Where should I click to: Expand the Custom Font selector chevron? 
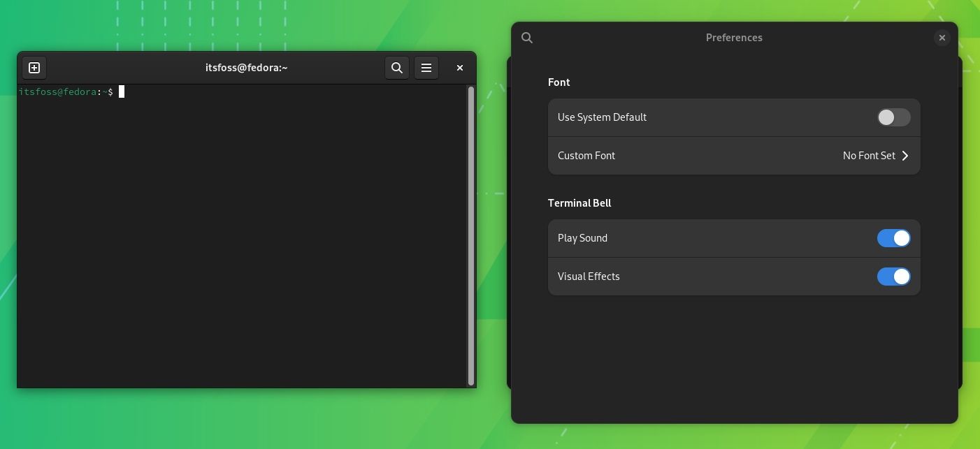[x=905, y=156]
